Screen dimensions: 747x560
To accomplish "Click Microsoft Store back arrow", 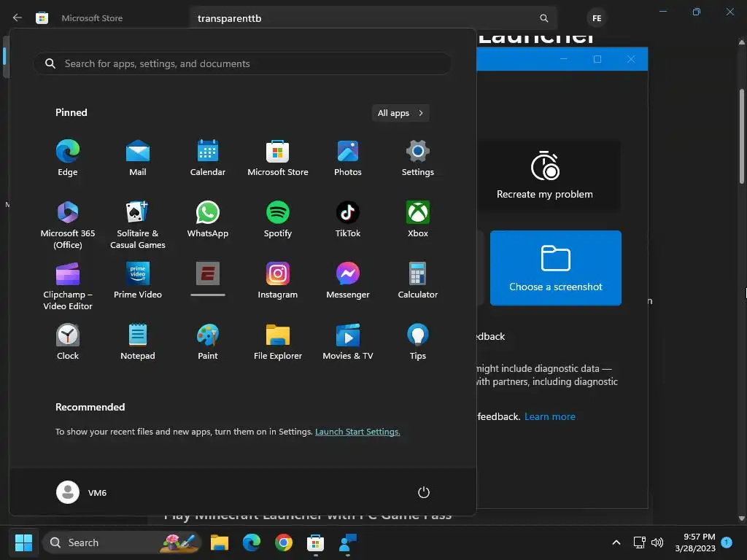I will point(18,18).
